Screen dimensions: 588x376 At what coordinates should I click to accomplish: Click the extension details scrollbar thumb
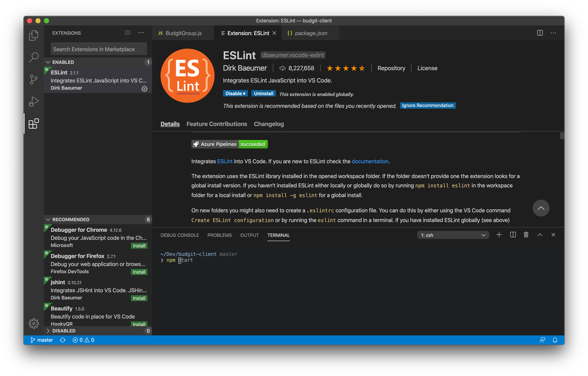coord(562,136)
